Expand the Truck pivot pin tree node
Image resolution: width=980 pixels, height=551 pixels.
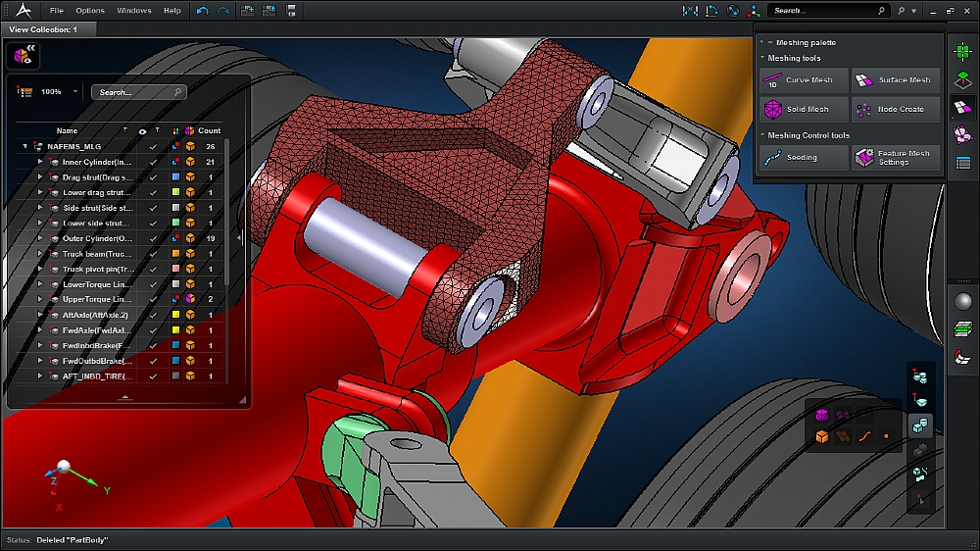[40, 269]
